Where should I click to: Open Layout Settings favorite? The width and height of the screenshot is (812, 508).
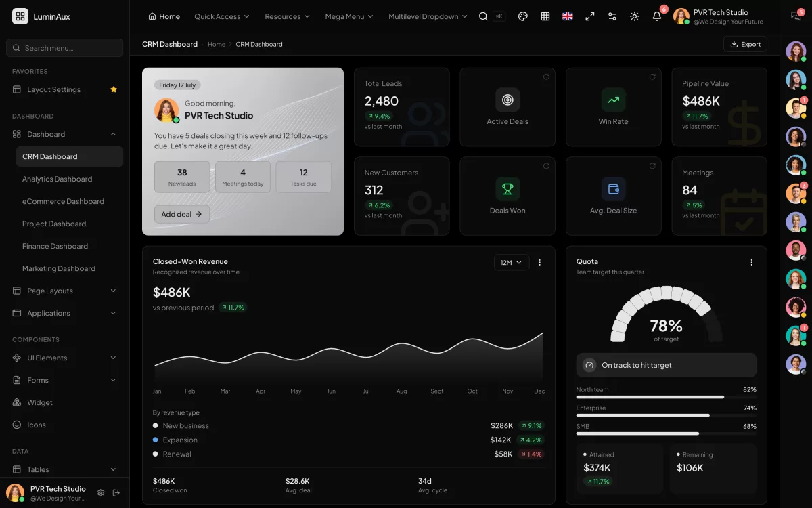65,89
